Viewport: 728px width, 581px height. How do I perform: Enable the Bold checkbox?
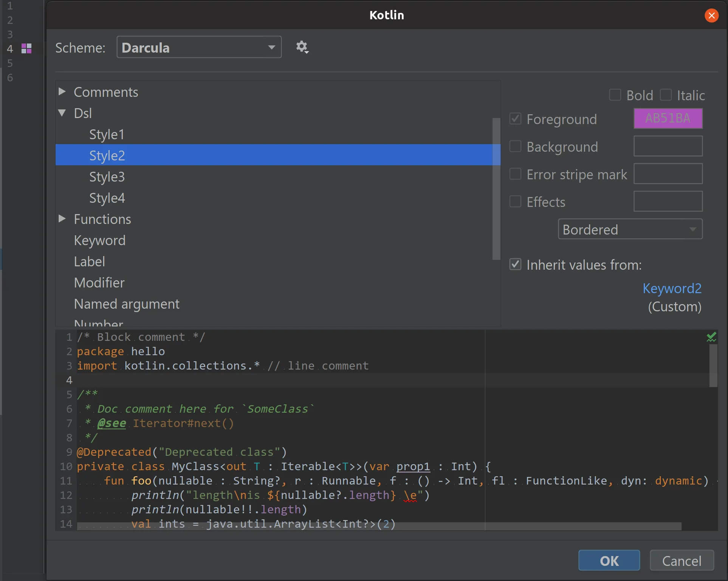615,95
